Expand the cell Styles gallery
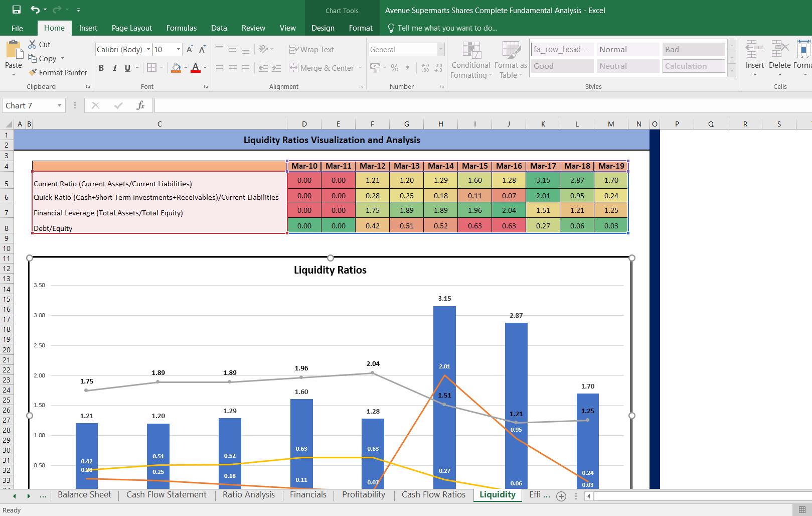The image size is (812, 516). pos(732,72)
